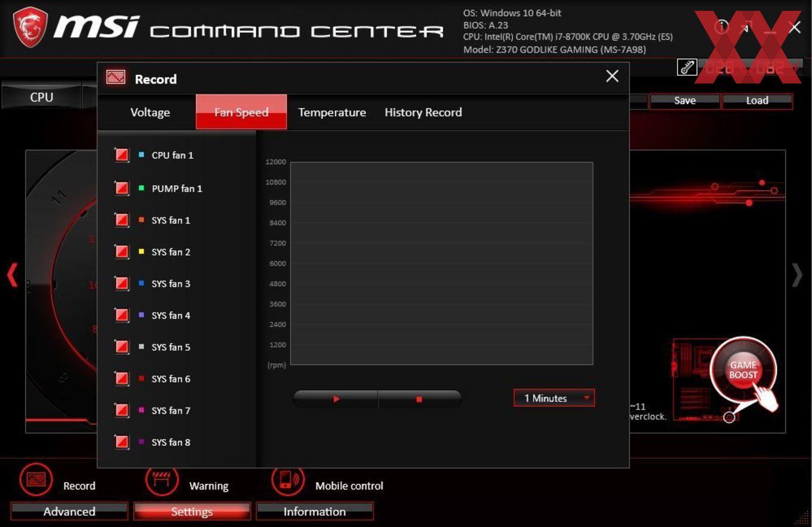Select the Fan Speed tab
The height and width of the screenshot is (527, 812).
241,112
